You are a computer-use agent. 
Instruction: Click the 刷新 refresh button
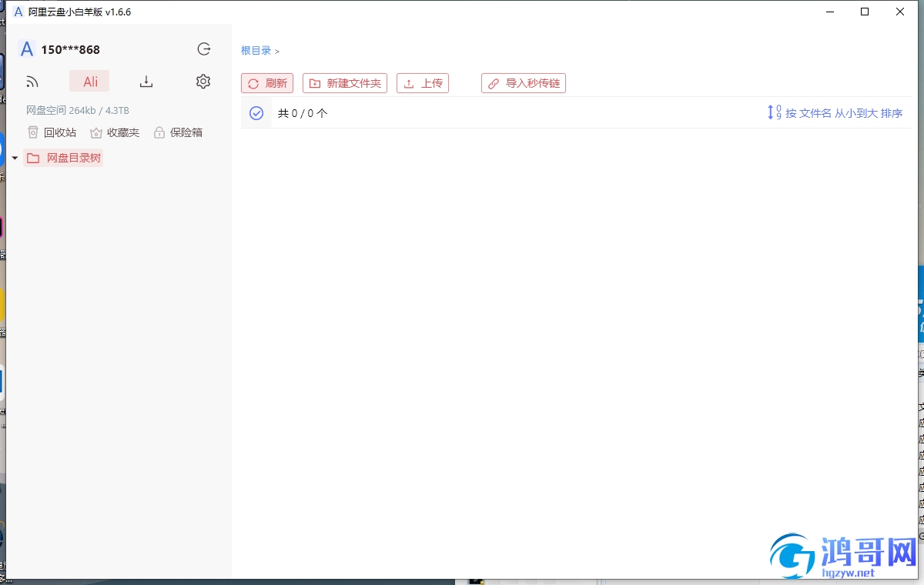pos(267,83)
